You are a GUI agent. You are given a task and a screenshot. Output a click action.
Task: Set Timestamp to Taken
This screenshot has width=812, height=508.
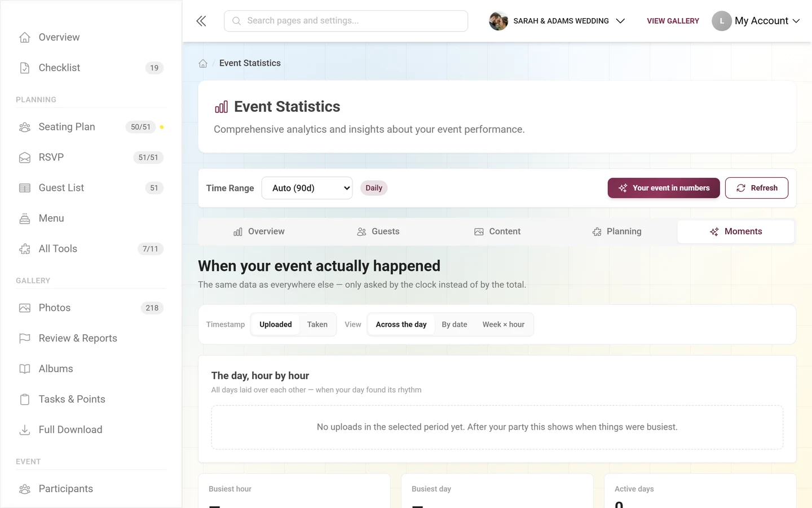(317, 325)
